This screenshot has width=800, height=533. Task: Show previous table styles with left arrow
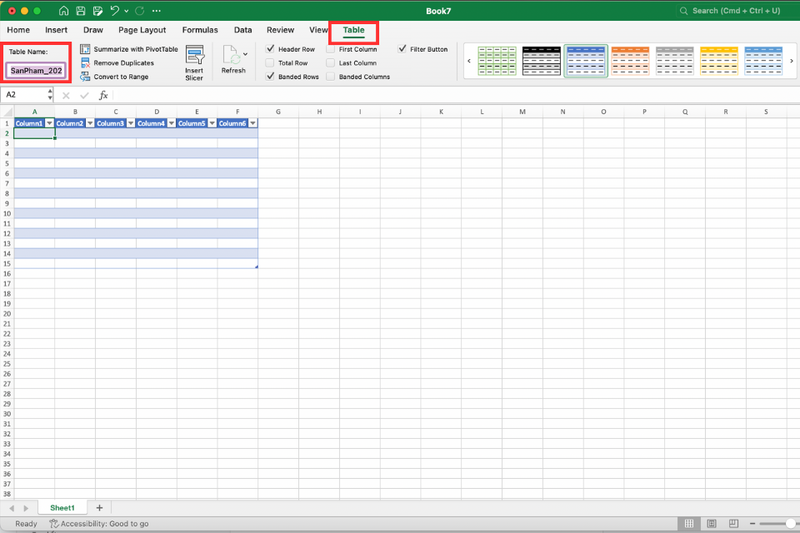469,61
